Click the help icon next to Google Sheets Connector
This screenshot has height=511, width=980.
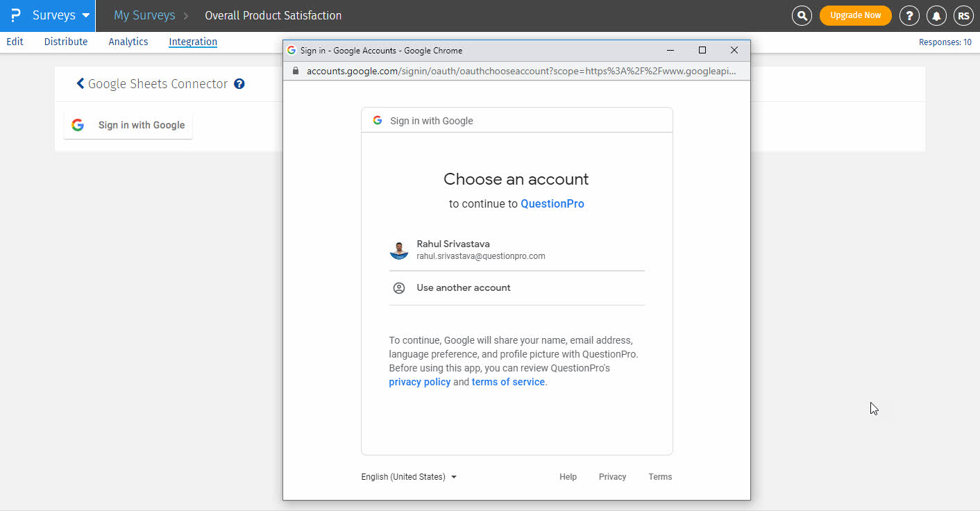pos(239,84)
